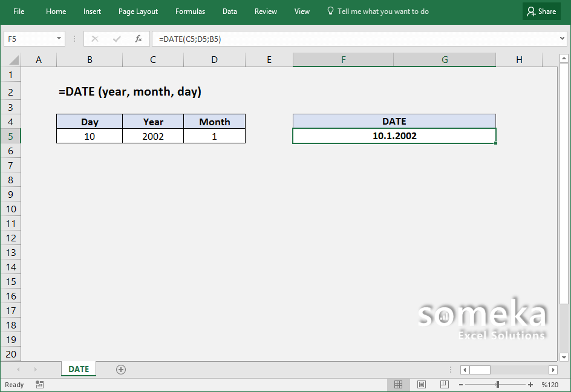Open the Name Box dropdown arrow
Screen dimensions: 571x392
click(x=59, y=38)
